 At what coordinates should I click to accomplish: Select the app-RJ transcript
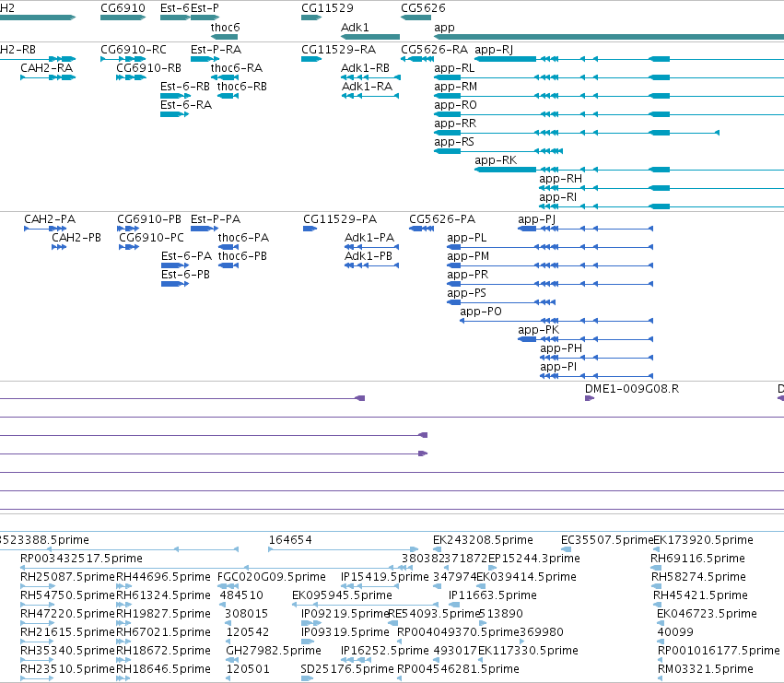[x=494, y=50]
